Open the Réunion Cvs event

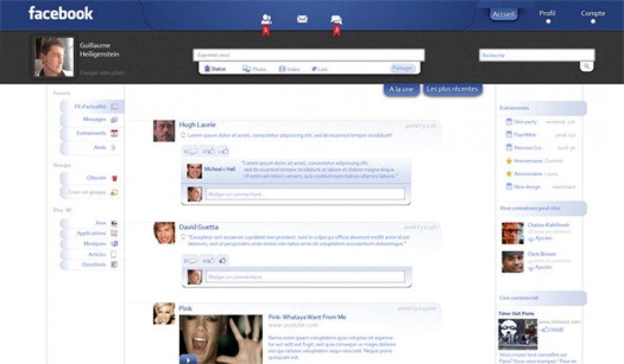click(528, 147)
